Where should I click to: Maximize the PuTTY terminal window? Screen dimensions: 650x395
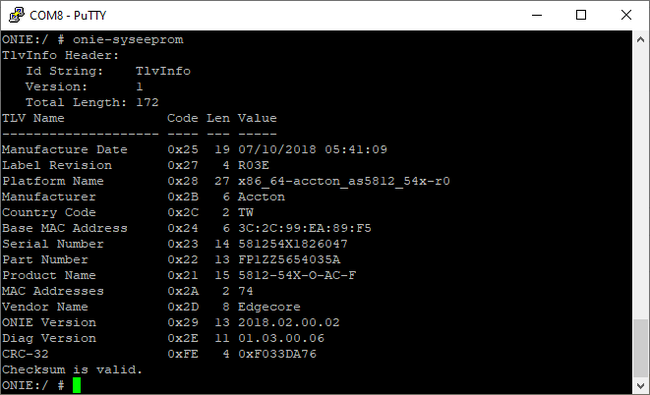(x=581, y=15)
